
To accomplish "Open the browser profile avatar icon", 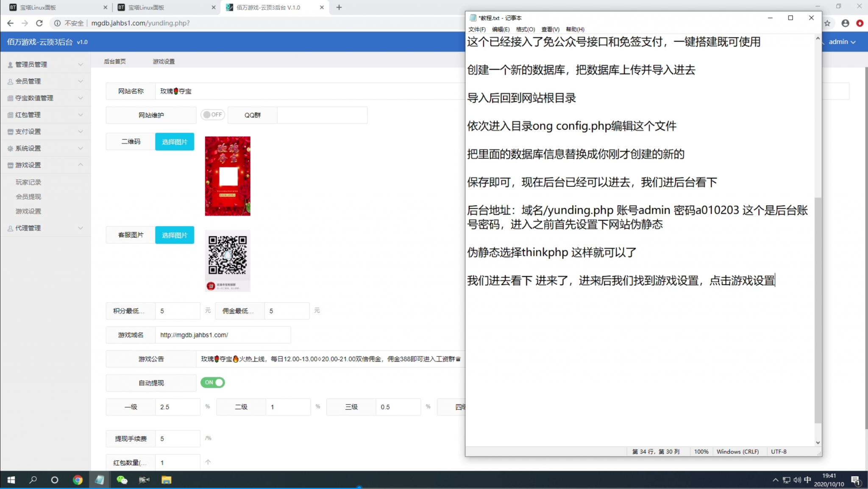I will (x=845, y=23).
